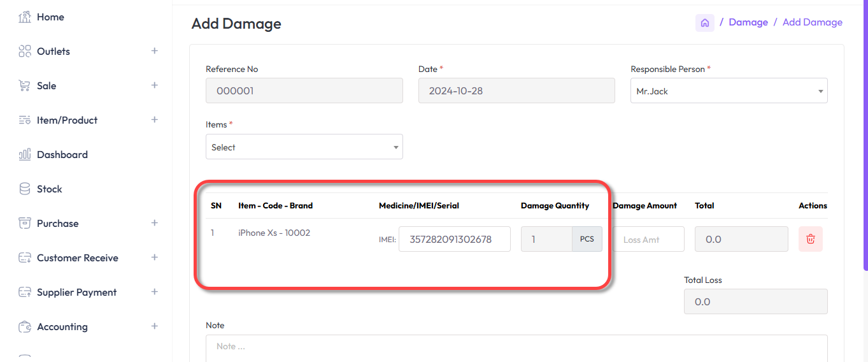Expand the Customer Receive plus sign

(154, 257)
